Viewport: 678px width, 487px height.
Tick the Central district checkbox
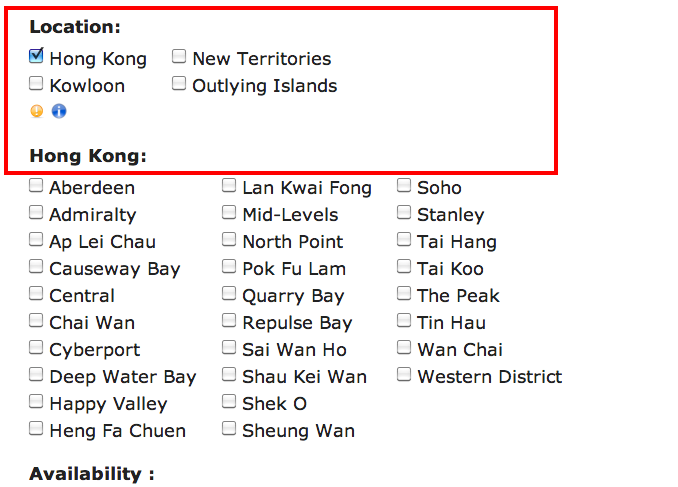[x=36, y=293]
